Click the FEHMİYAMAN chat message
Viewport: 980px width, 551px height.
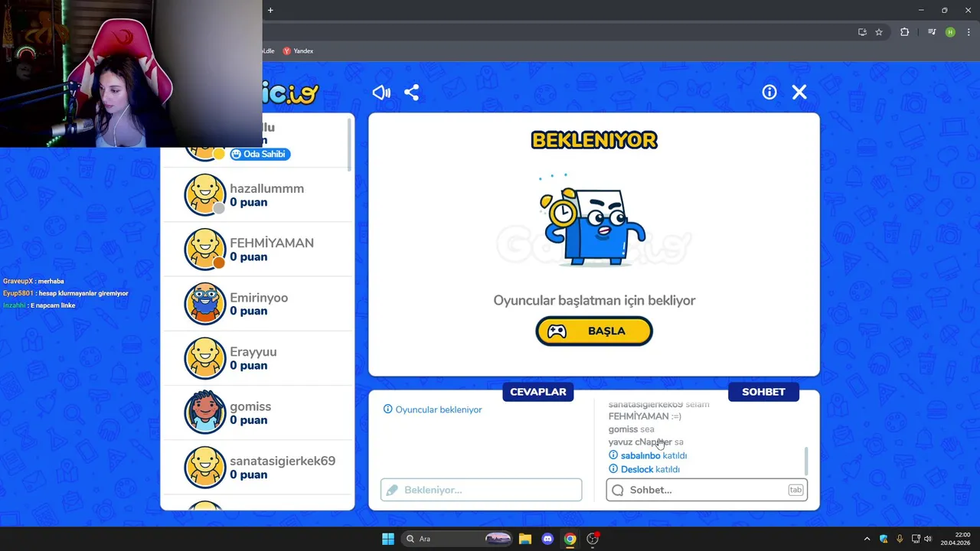coord(645,416)
